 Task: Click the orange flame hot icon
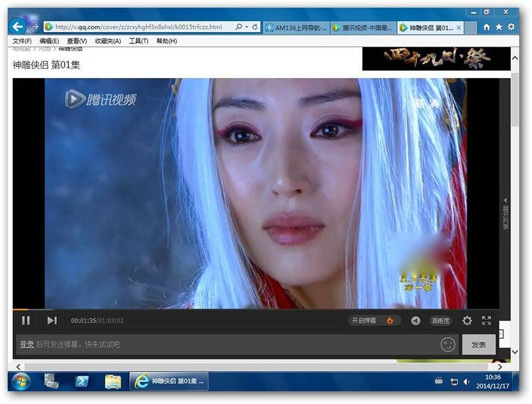tap(390, 320)
